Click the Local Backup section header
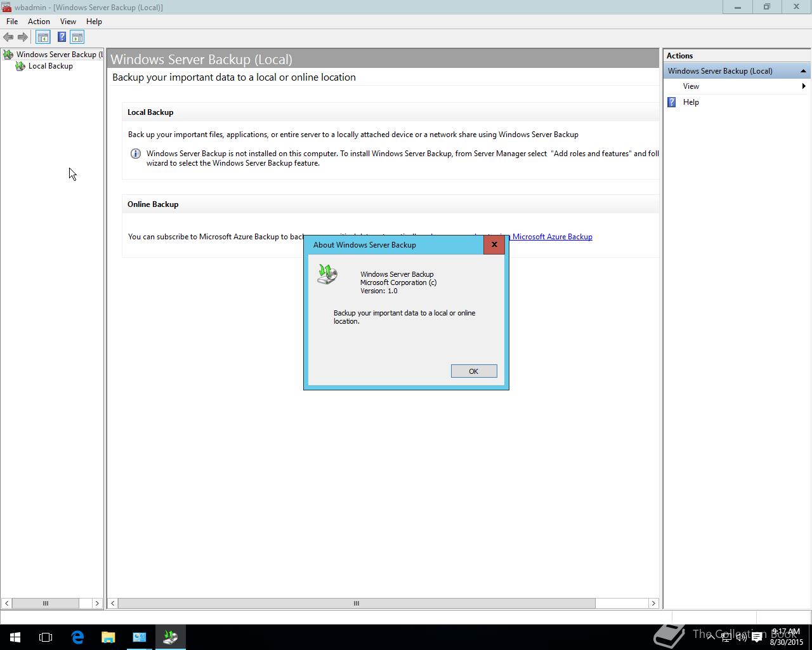812x650 pixels. pos(150,112)
